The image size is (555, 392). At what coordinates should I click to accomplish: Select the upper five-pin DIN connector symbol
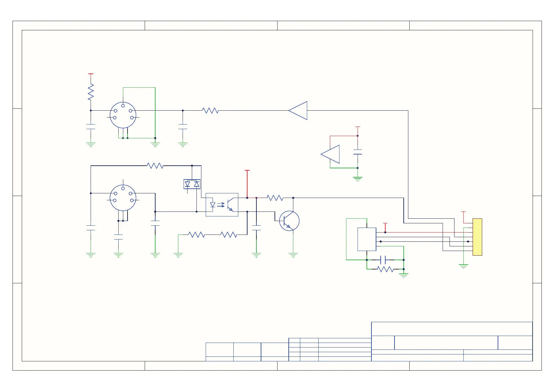pyautogui.click(x=123, y=115)
